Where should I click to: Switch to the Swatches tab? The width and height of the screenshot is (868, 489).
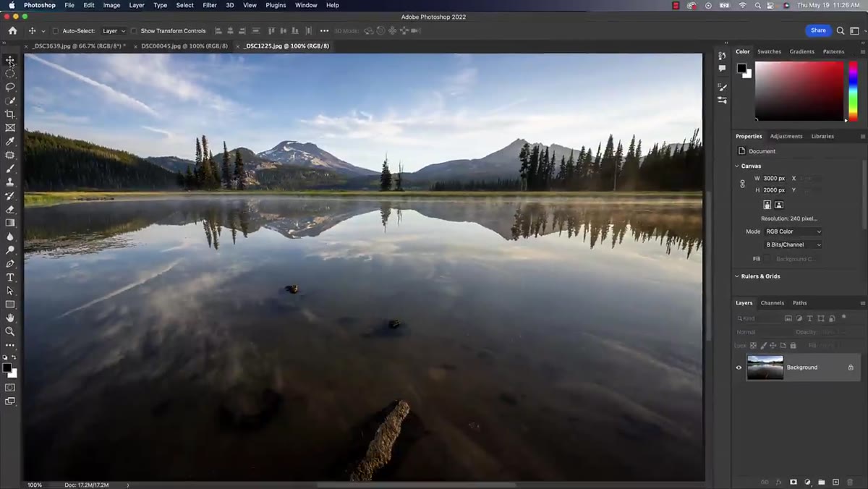769,51
